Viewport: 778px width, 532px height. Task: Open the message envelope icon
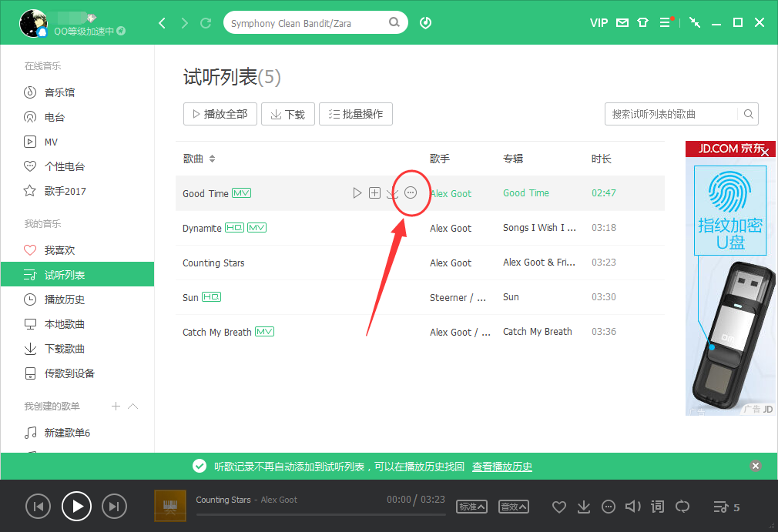tap(622, 22)
